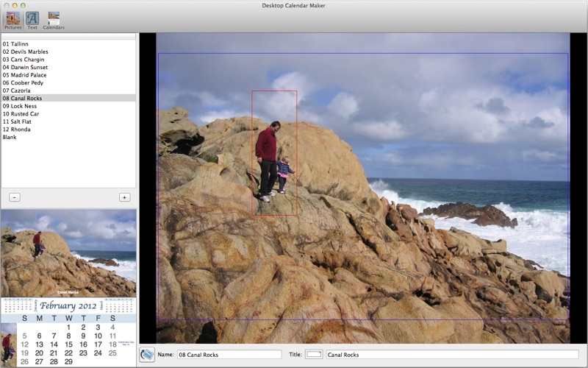The image size is (588, 368).
Task: Click the rotate picture icon button
Action: 147,355
